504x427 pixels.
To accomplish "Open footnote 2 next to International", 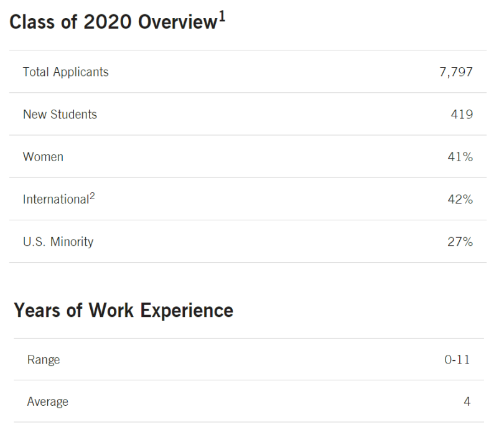I will tap(92, 196).
